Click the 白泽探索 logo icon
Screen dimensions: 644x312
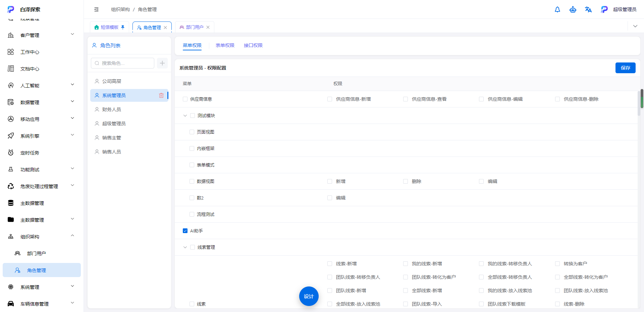(x=11, y=9)
